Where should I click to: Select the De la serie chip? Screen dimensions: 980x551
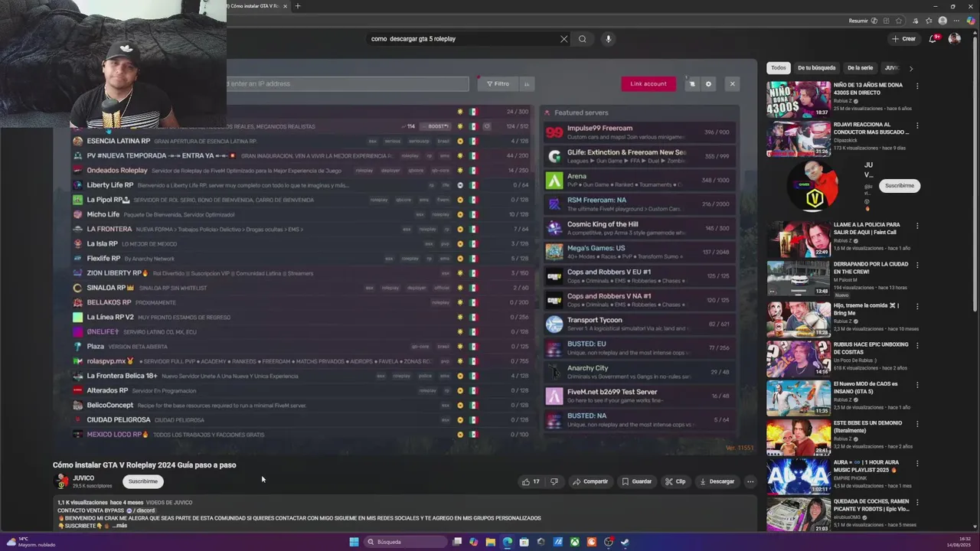860,68
